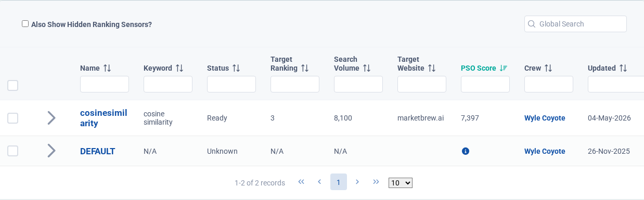Click the 'cosine similarity' keyword cell
Image resolution: width=644 pixels, height=200 pixels.
(x=158, y=118)
